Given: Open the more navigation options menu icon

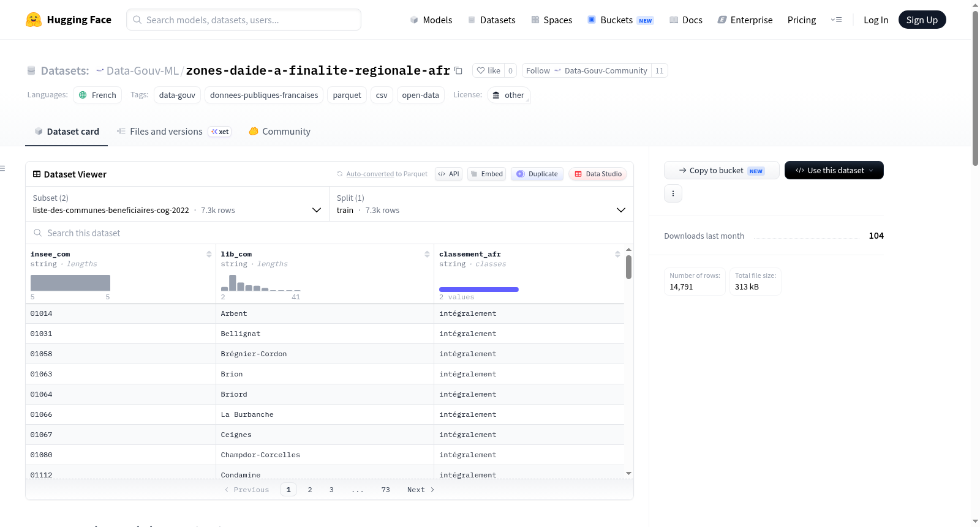Looking at the screenshot, I should point(836,20).
